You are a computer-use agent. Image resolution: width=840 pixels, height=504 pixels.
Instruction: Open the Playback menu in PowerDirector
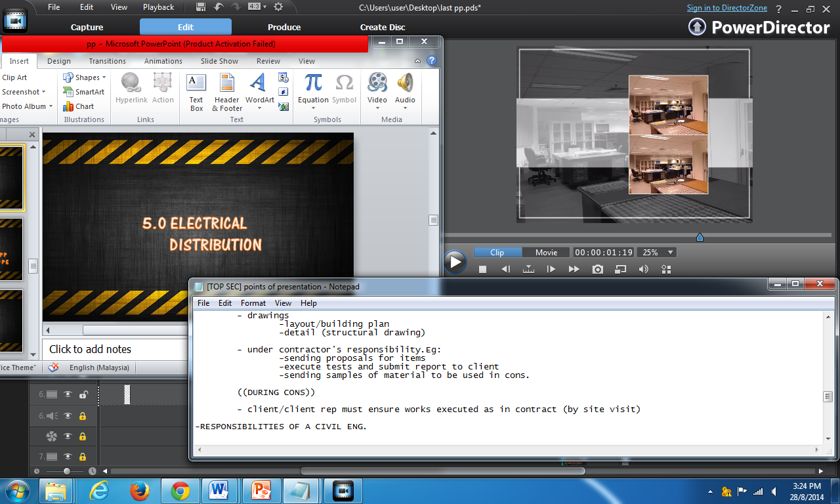pos(159,7)
